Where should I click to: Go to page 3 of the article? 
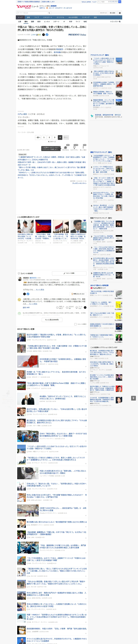coord(55,137)
